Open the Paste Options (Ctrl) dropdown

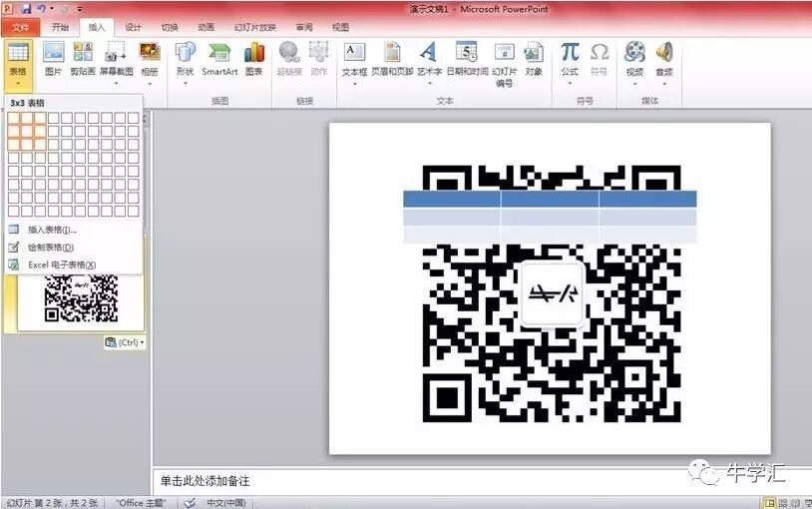125,342
